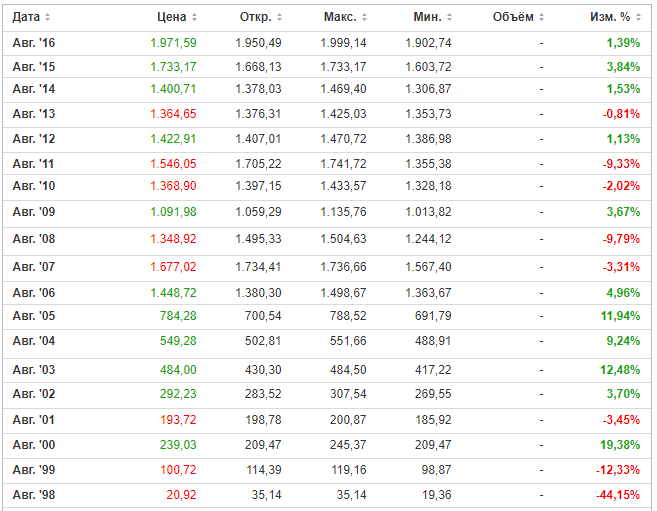Click the Цена column header label
657x511 pixels.
click(171, 17)
